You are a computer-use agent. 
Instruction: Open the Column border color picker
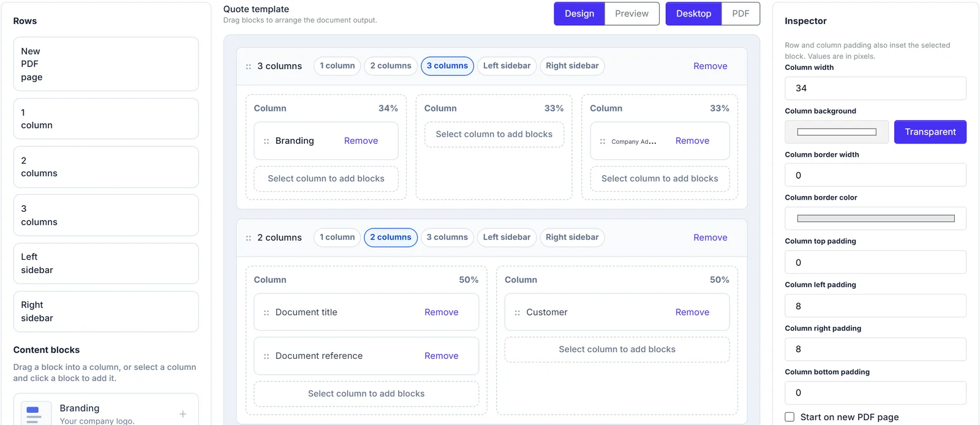(875, 219)
